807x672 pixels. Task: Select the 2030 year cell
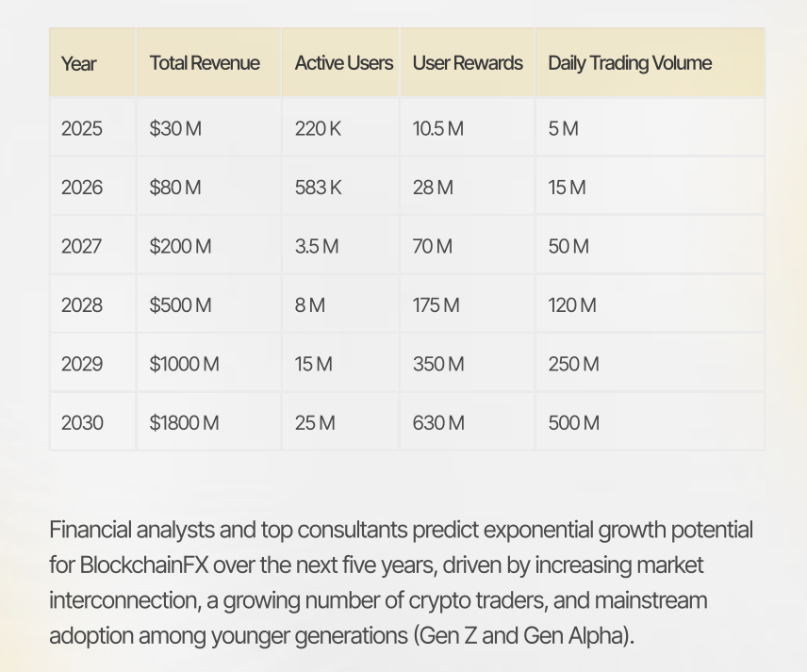coord(82,423)
